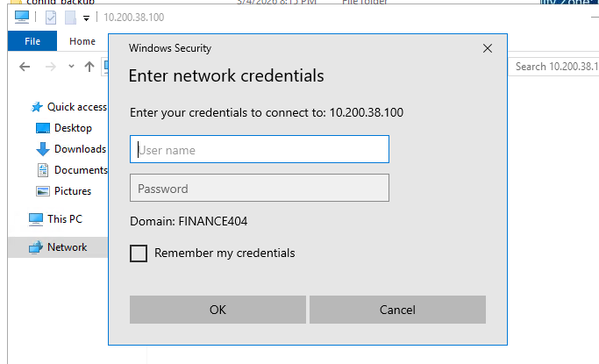Viewport: 599px width, 364px height.
Task: Focus the User name field
Action: 259,150
